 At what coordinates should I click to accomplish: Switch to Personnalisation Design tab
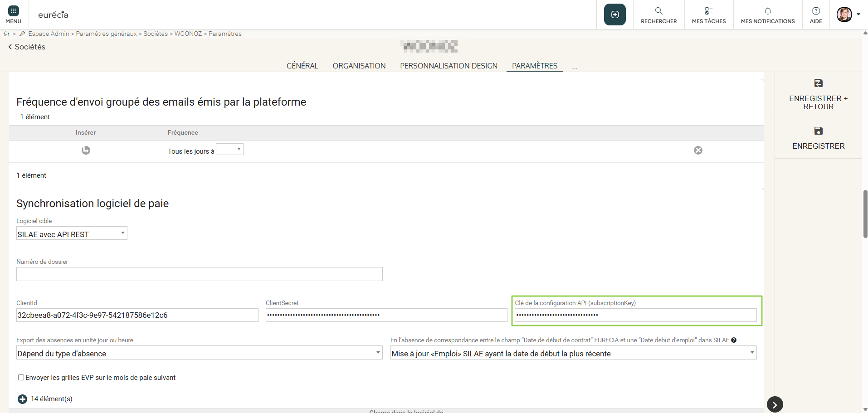[449, 66]
